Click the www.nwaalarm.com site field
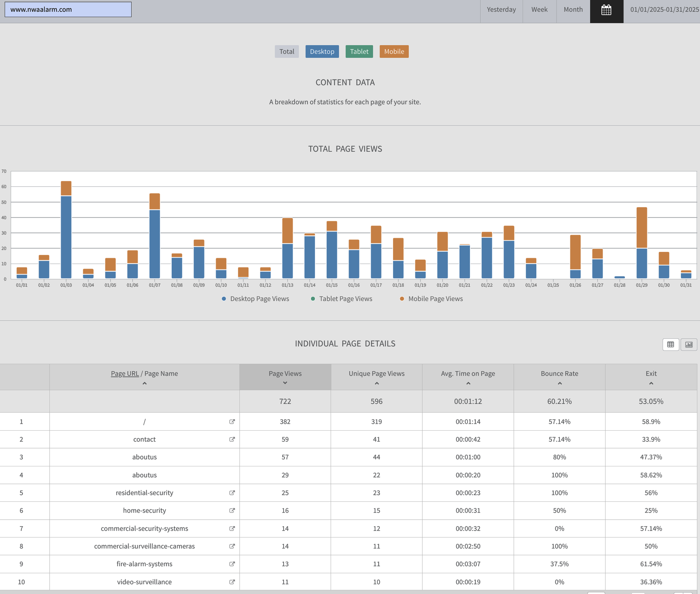This screenshot has width=700, height=594. click(x=68, y=9)
